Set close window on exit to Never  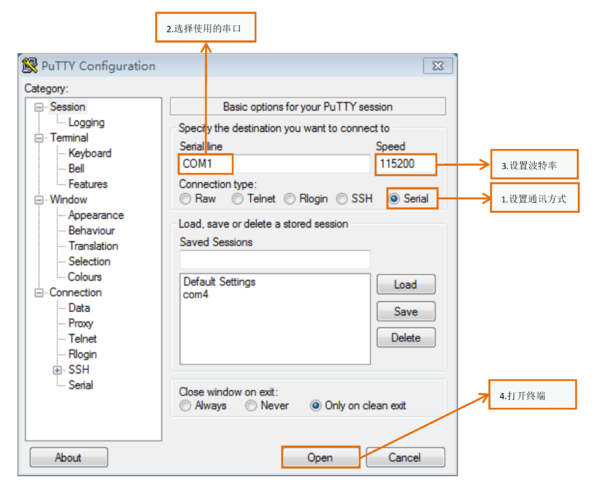coord(250,406)
